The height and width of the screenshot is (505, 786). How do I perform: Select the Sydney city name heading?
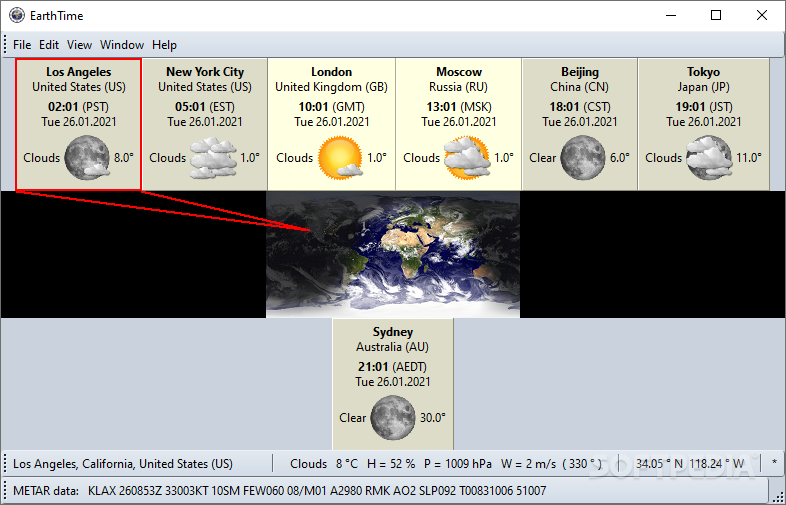point(393,332)
